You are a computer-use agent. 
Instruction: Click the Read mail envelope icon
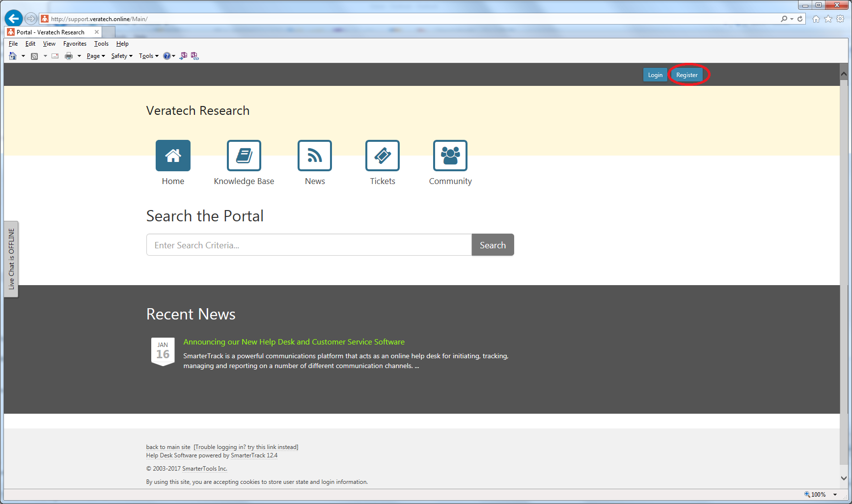[x=55, y=56]
